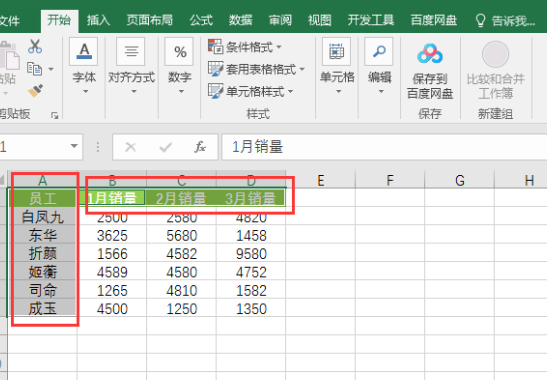Select the cell with value 1566

coord(112,254)
